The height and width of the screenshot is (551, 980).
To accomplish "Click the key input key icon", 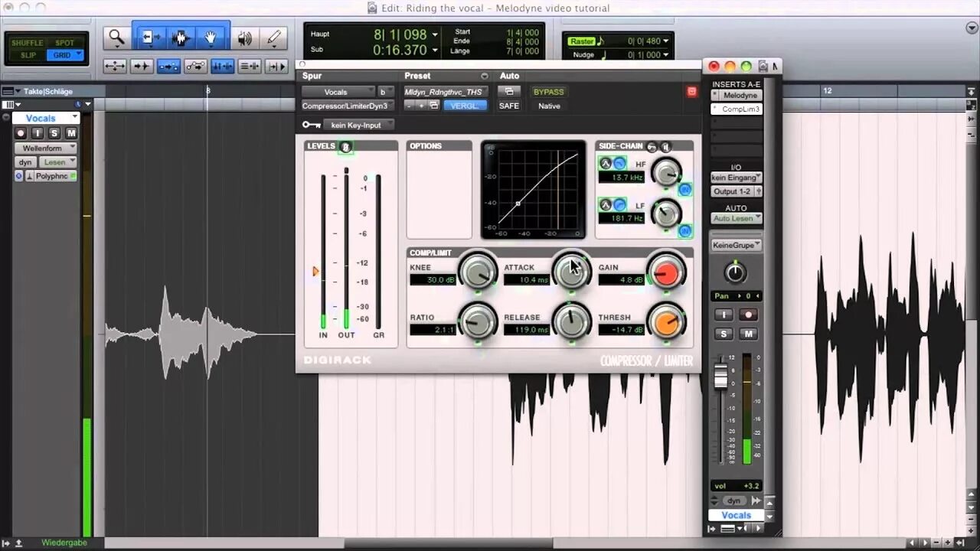I will tap(311, 125).
